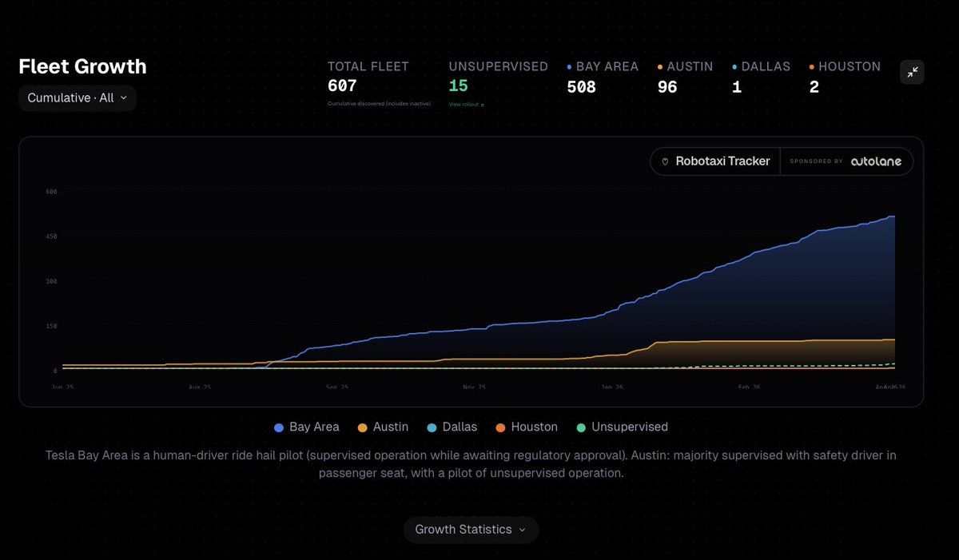This screenshot has height=560, width=959.
Task: Toggle Unsupervised series in legend
Action: [621, 427]
